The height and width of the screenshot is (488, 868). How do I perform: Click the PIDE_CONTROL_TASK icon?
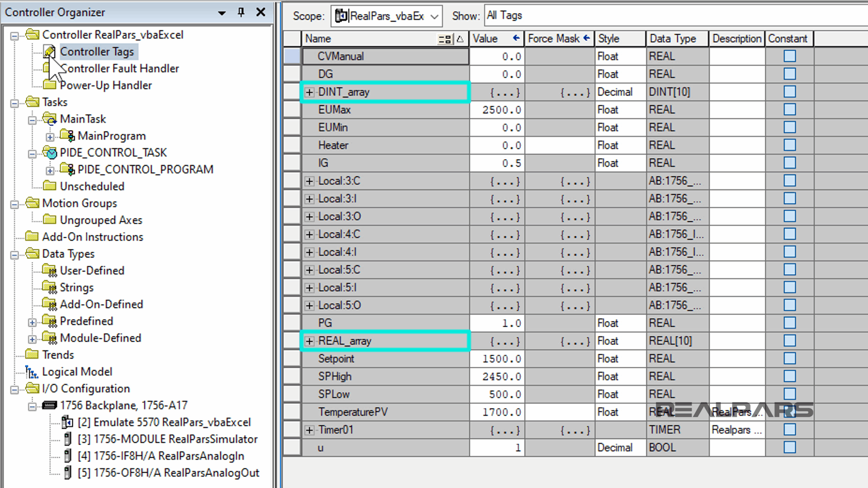coord(51,153)
